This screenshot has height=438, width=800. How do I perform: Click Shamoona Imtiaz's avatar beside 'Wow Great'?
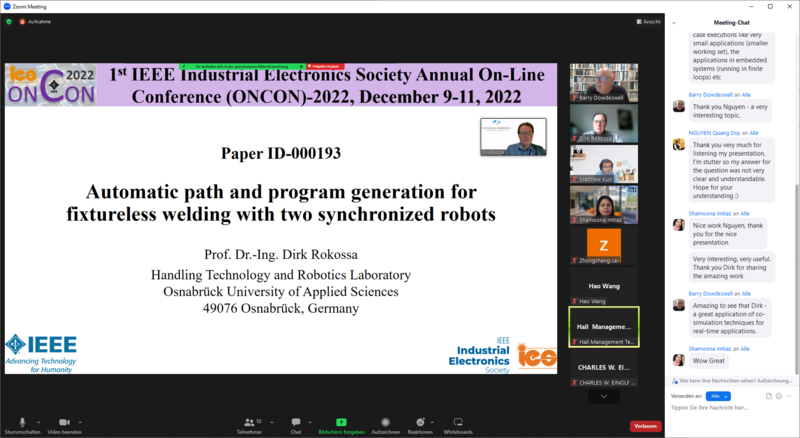click(x=679, y=360)
